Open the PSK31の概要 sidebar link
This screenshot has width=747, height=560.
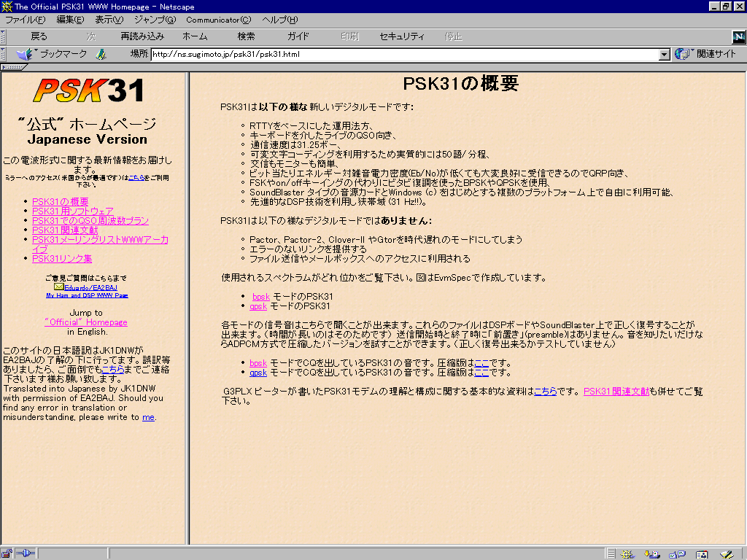(60, 202)
